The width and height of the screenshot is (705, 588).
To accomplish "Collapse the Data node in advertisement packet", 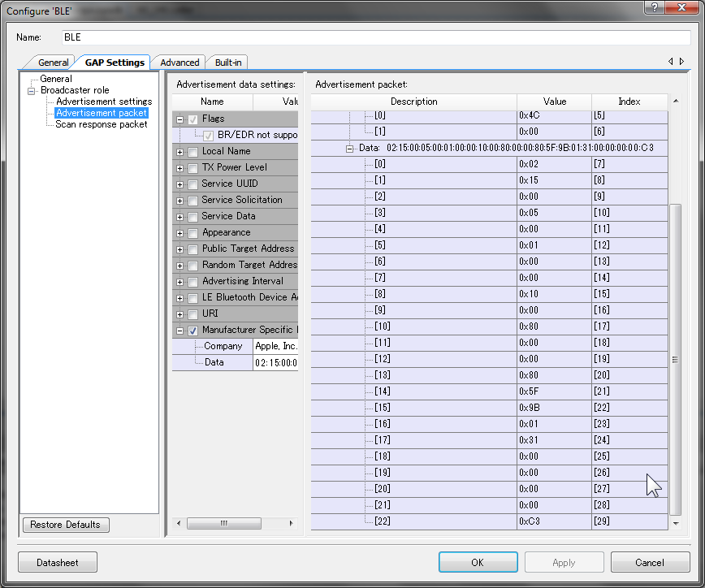I will [349, 149].
